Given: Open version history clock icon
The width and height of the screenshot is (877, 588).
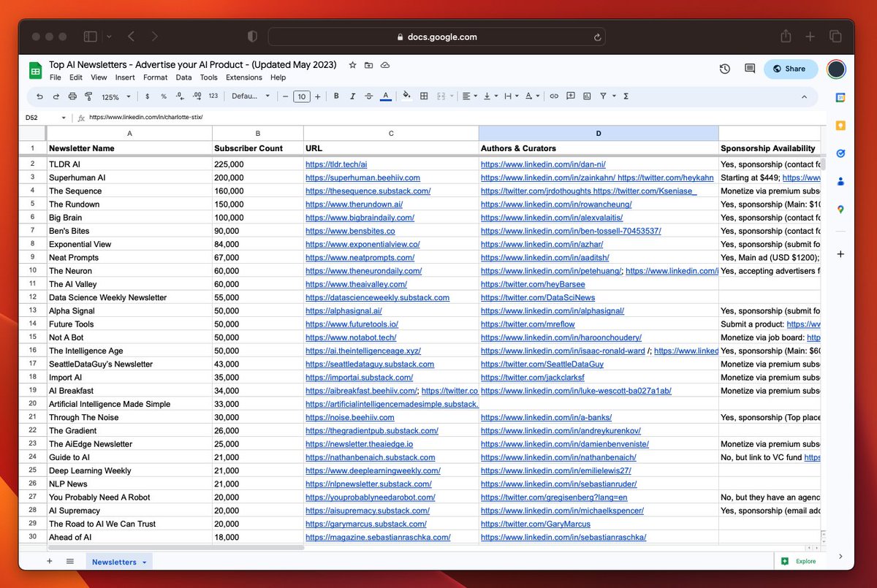Looking at the screenshot, I should click(725, 69).
